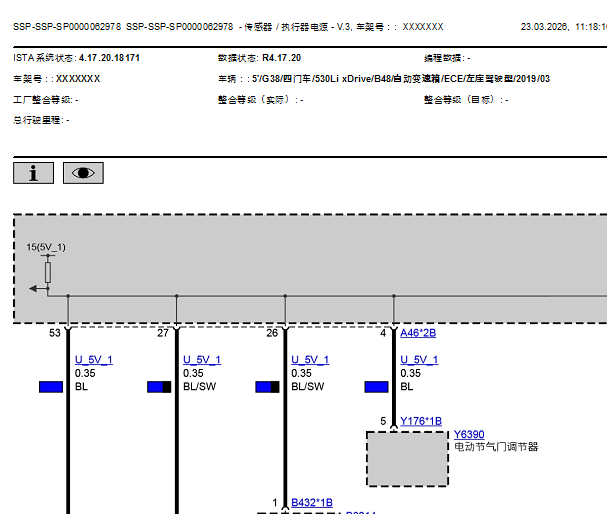Click pin number 26
The height and width of the screenshot is (514, 607).
(272, 333)
